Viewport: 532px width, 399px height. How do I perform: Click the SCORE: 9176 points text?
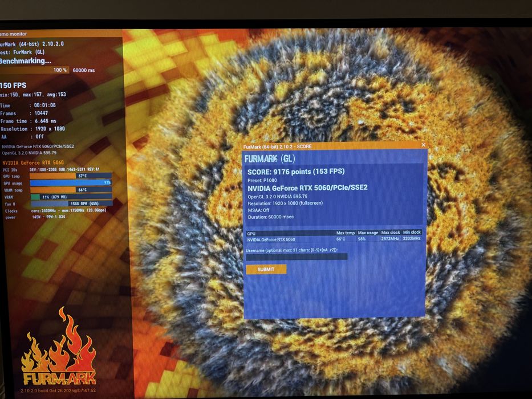coord(296,172)
